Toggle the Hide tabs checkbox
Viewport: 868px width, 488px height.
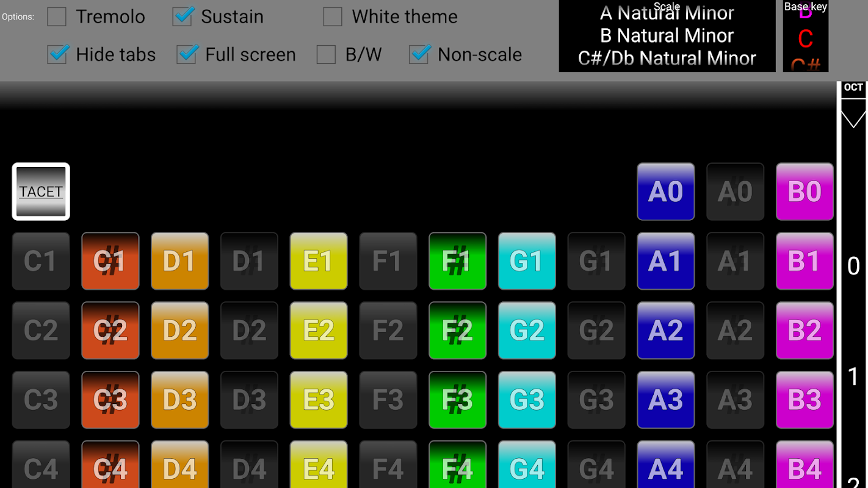(57, 54)
